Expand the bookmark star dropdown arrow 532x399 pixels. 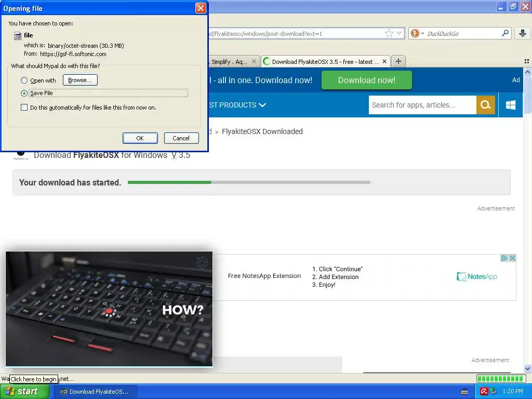[x=400, y=33]
